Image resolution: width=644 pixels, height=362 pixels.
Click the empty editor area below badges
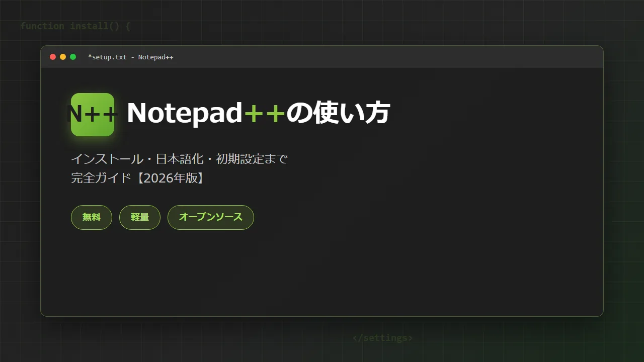(x=322, y=274)
